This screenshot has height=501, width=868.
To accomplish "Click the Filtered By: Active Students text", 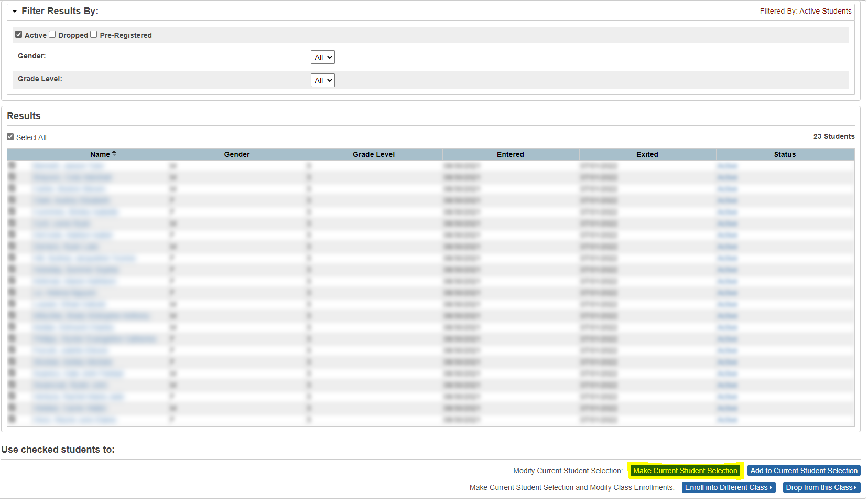I will 806,11.
